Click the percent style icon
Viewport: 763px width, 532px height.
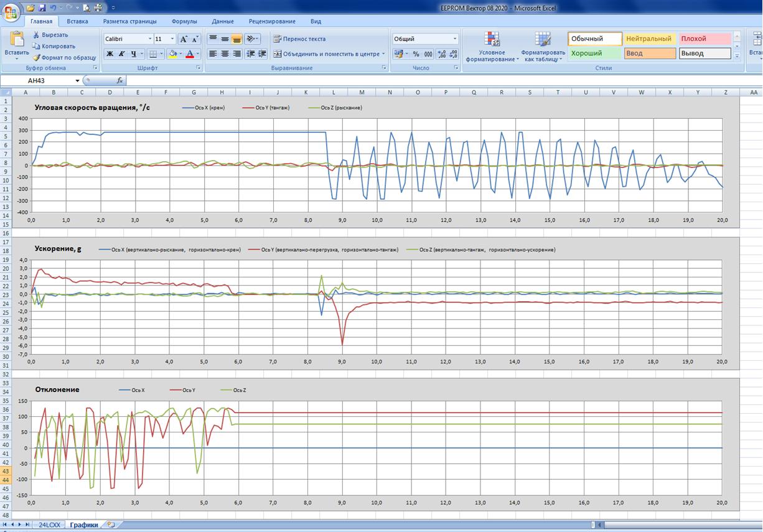(x=416, y=54)
